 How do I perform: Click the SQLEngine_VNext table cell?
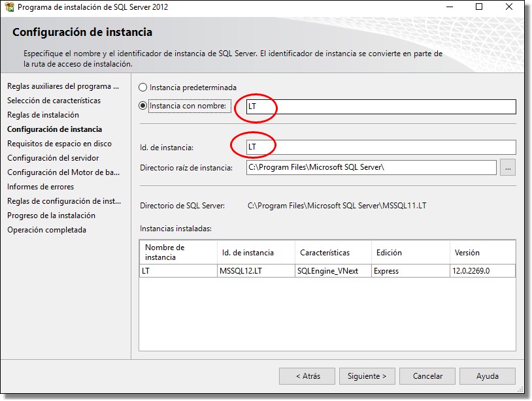tap(333, 271)
